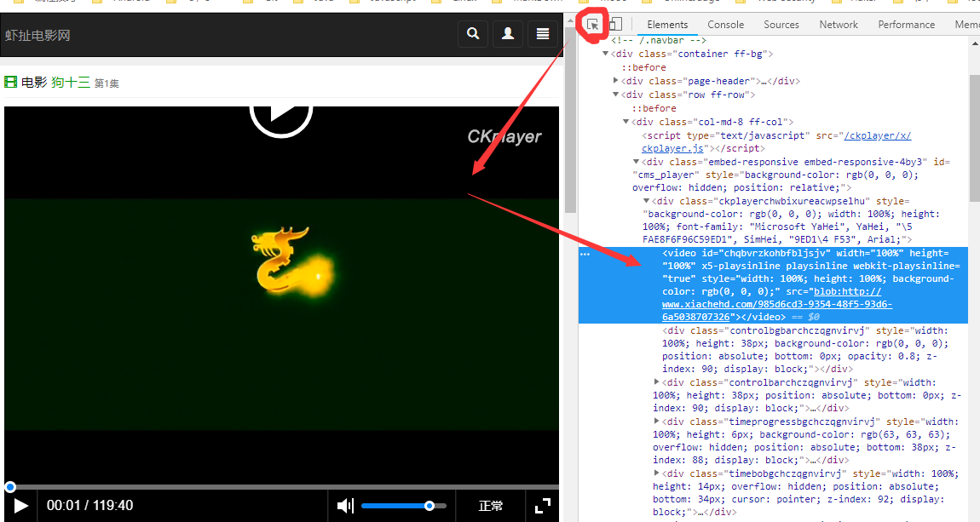Open the Sources tab
980x522 pixels.
coord(781,25)
